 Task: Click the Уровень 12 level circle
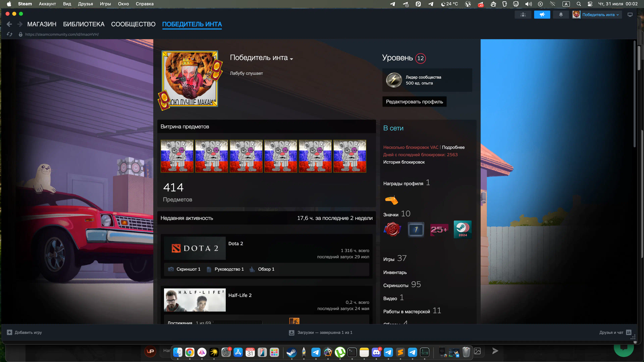420,58
